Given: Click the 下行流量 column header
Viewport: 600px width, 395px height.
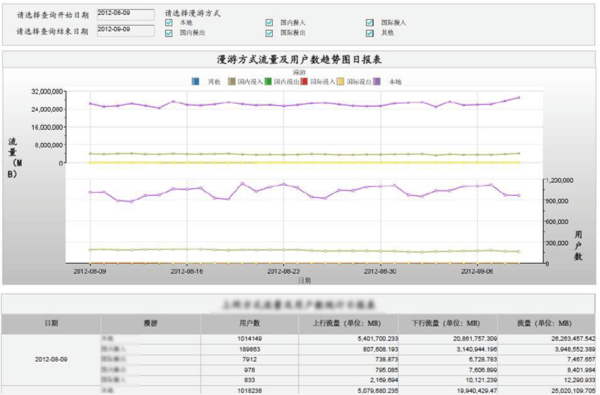Looking at the screenshot, I should click(x=448, y=324).
